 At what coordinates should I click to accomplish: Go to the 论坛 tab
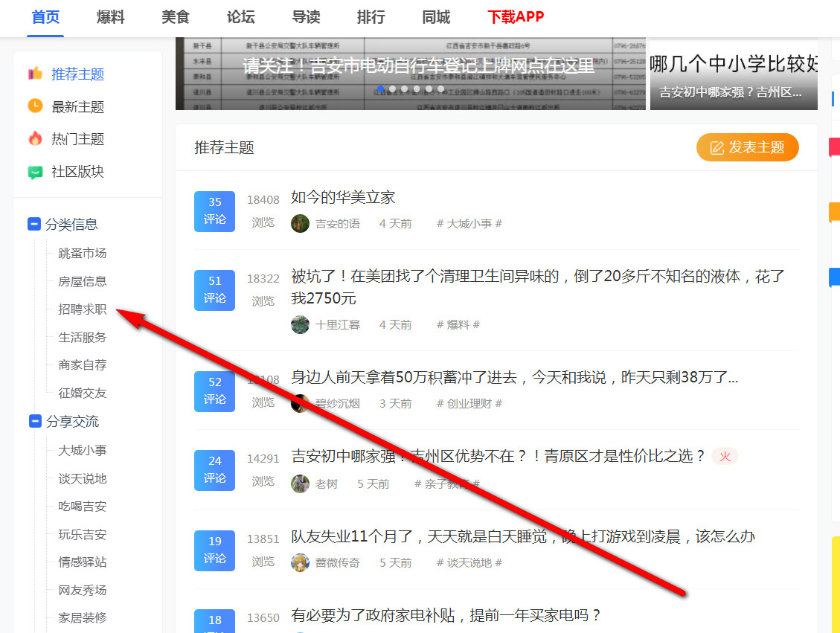click(x=240, y=17)
